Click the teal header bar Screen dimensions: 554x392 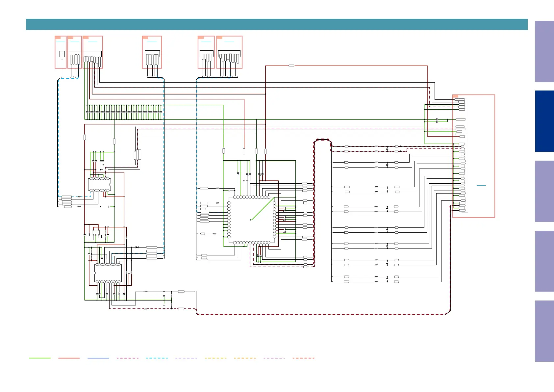(277, 24)
